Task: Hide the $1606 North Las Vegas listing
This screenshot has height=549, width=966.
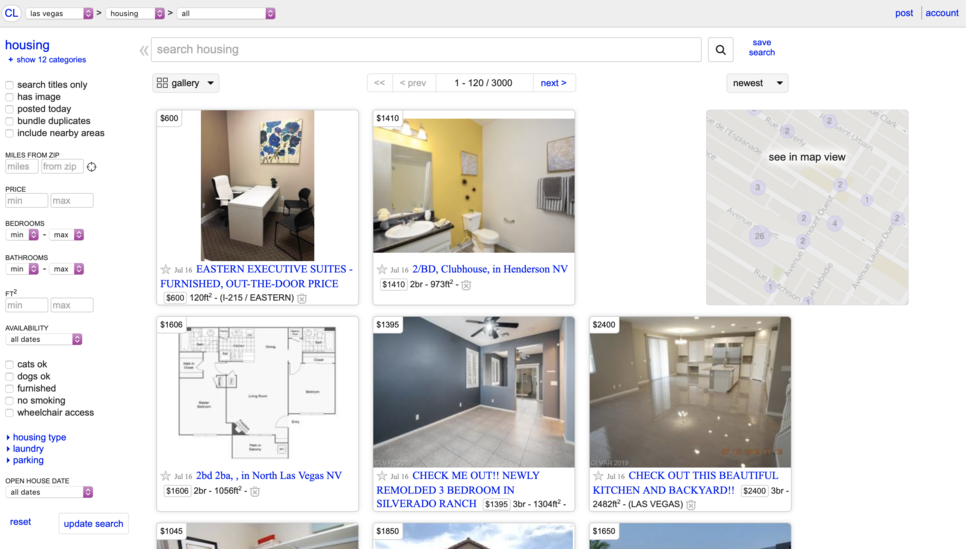Action: click(x=255, y=491)
